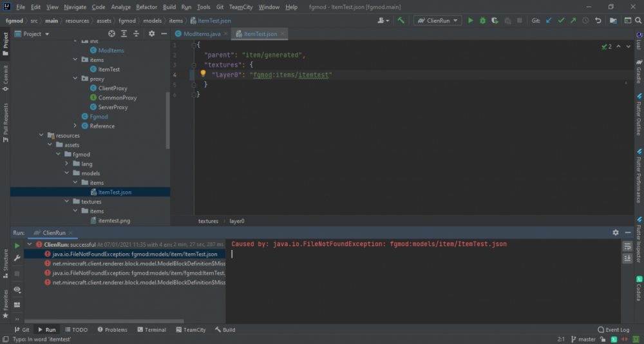Open ClienRun run configuration dropdown
The width and height of the screenshot is (644, 344).
pyautogui.click(x=437, y=20)
